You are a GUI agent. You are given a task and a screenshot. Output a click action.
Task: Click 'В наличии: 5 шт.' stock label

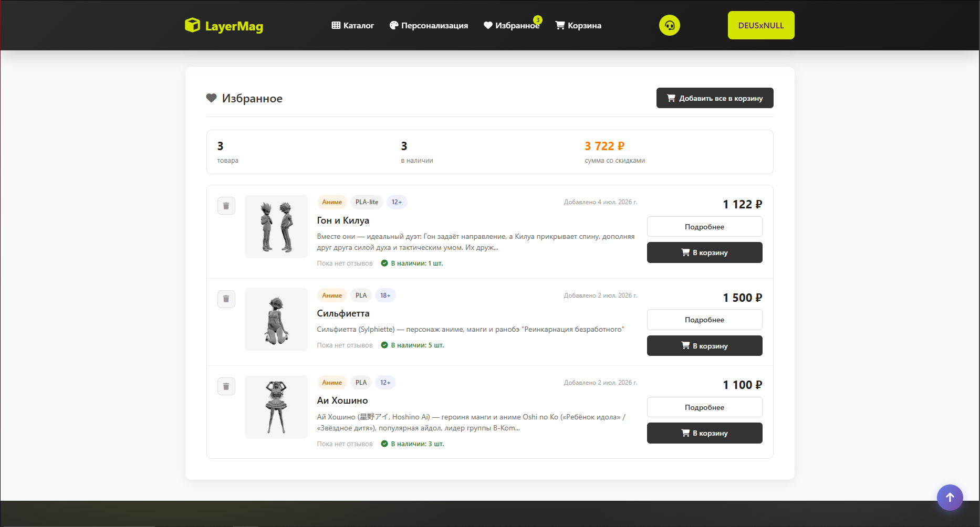[x=418, y=345]
